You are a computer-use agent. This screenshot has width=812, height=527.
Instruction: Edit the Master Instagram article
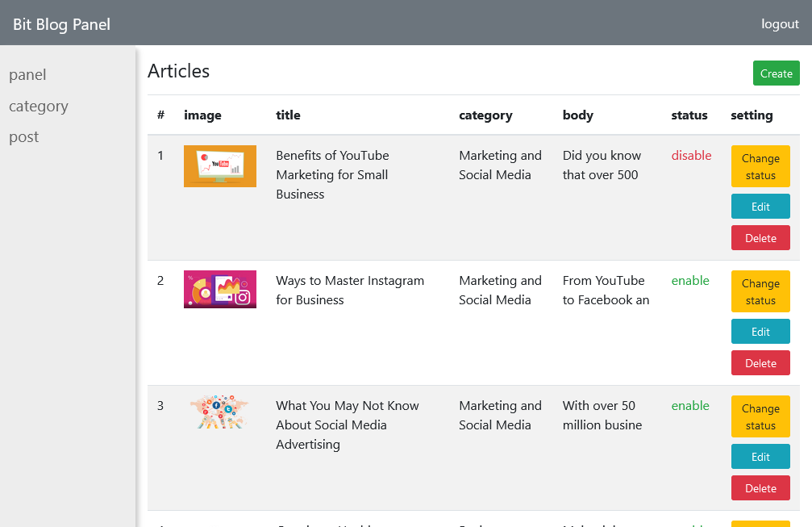pos(760,332)
